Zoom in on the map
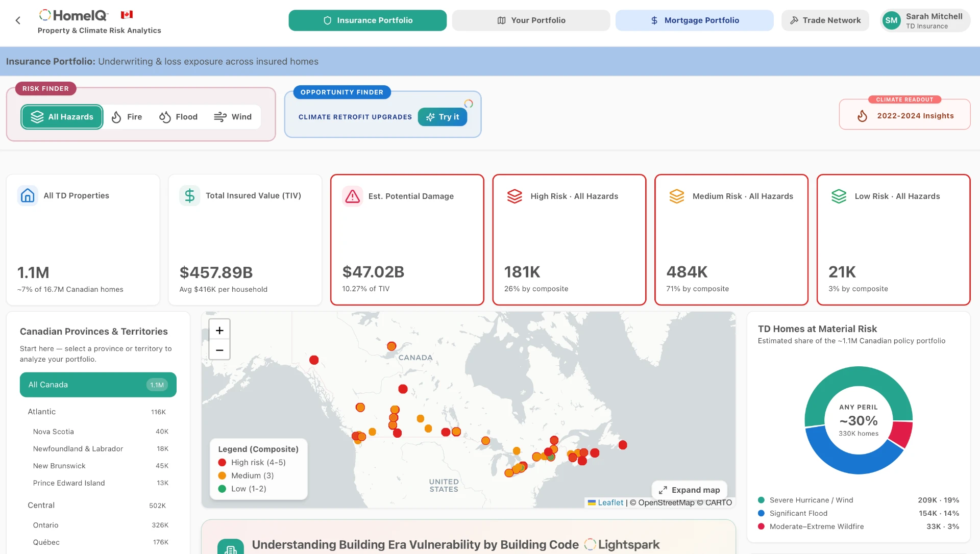Screen dimensions: 980x554 point(219,330)
